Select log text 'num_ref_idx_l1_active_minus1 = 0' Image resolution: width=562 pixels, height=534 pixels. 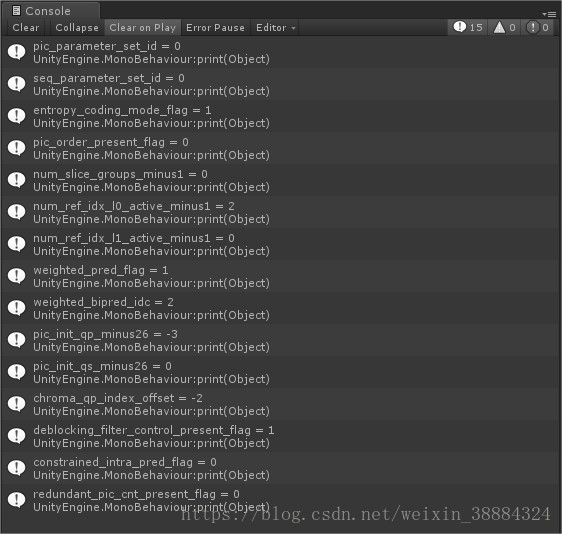134,238
